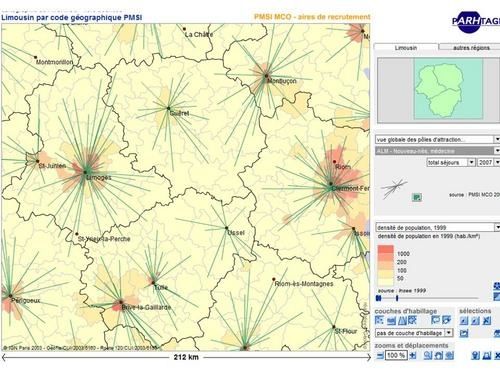Click the zoom out minus icon
500x375 pixels.
pyautogui.click(x=380, y=355)
